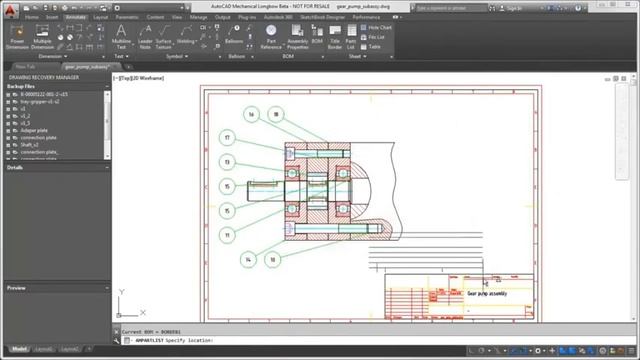The height and width of the screenshot is (360, 640).
Task: Expand the tray-gripper-v1-v2 backup entry
Action: click(x=8, y=102)
